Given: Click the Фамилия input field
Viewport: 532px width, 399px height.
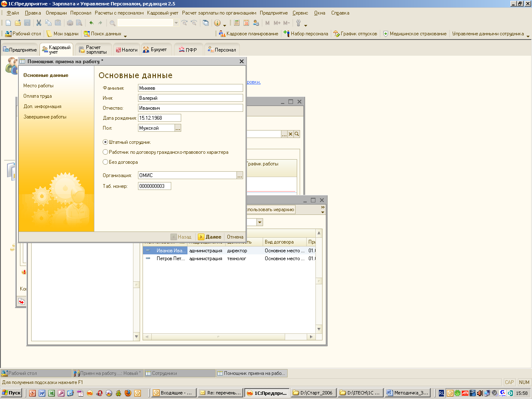Looking at the screenshot, I should coord(190,88).
